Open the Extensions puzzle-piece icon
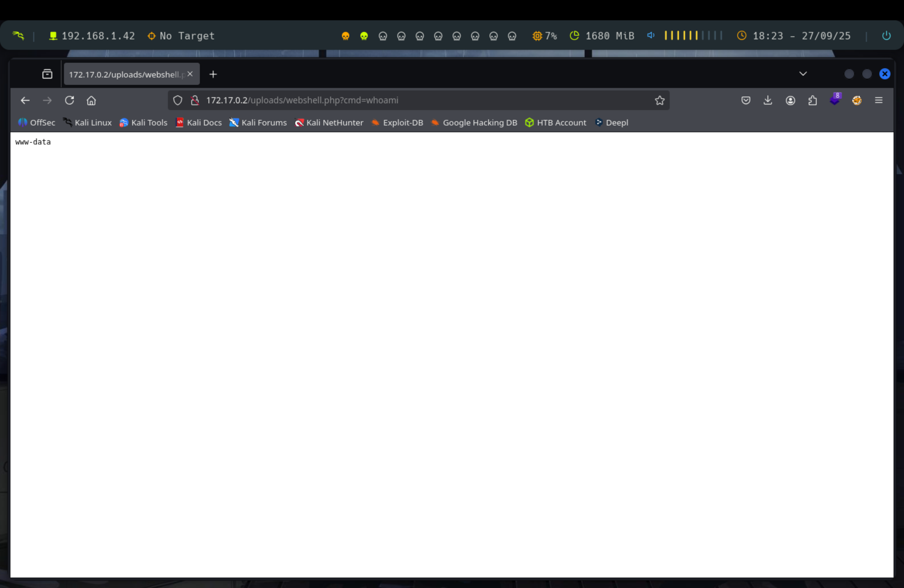This screenshot has height=588, width=904. click(x=812, y=100)
